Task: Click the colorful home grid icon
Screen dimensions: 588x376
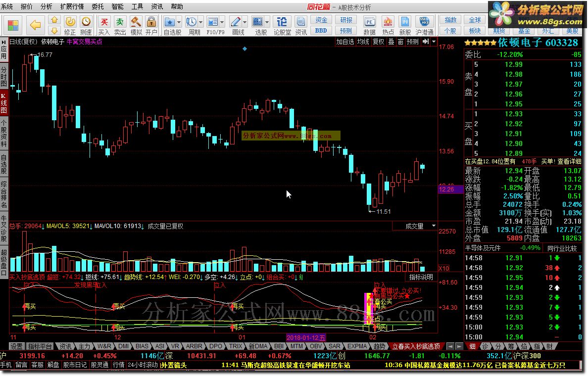Action: point(13,25)
